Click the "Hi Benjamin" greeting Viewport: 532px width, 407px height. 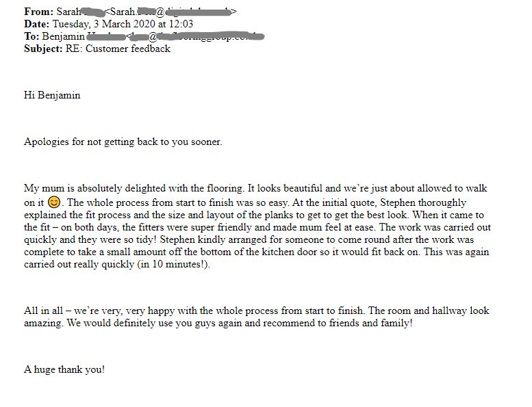coord(52,95)
